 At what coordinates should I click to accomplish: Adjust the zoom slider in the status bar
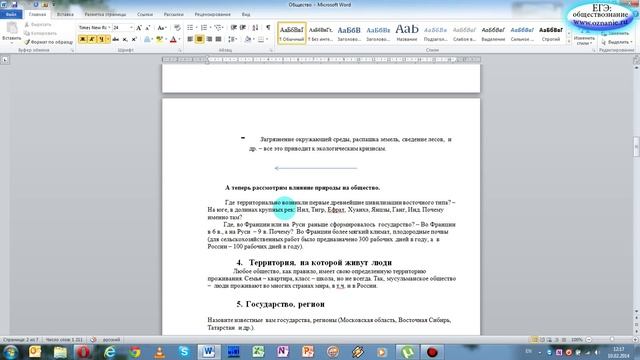tap(611, 340)
